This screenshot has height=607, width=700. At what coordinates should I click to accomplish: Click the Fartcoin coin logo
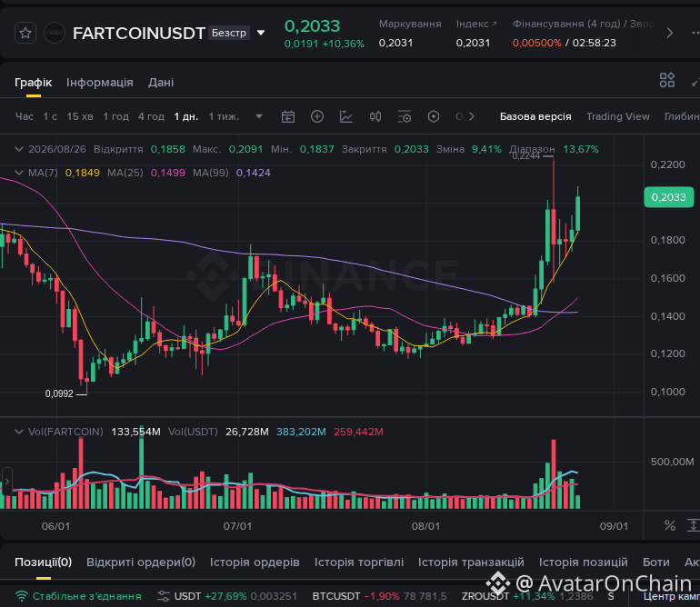(x=55, y=33)
